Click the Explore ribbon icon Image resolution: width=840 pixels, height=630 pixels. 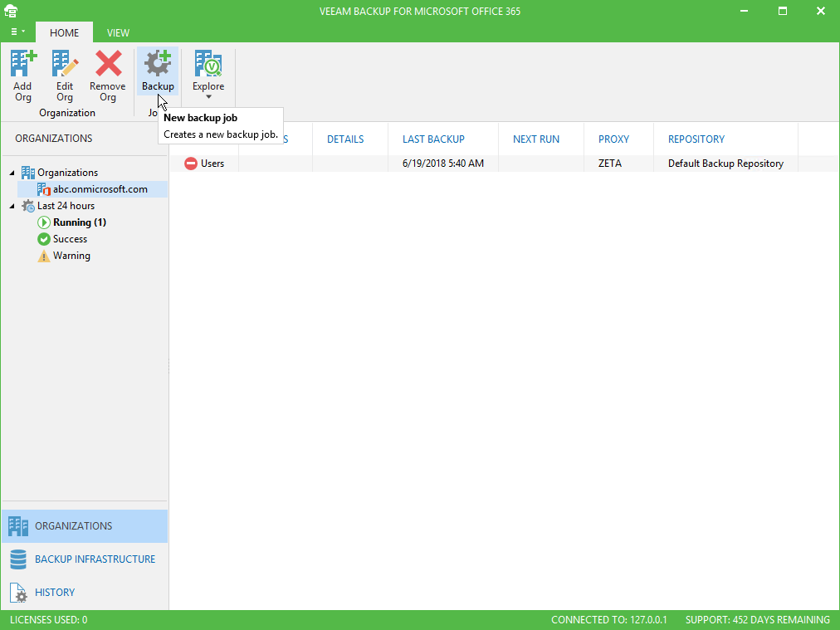[208, 63]
